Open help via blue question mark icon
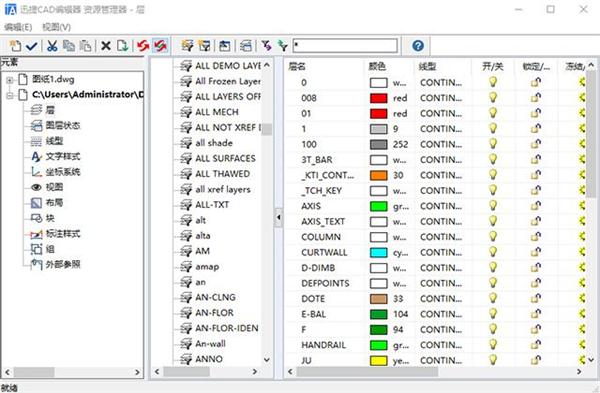 click(x=418, y=46)
